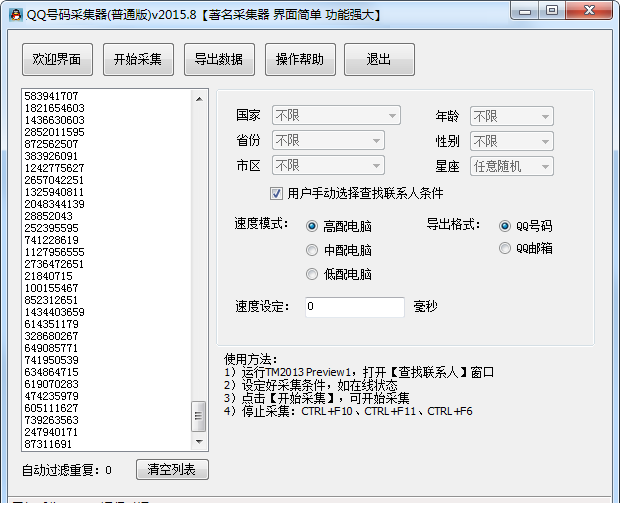Click the QQ penguin icon in title bar
620x526 pixels.
pos(16,15)
